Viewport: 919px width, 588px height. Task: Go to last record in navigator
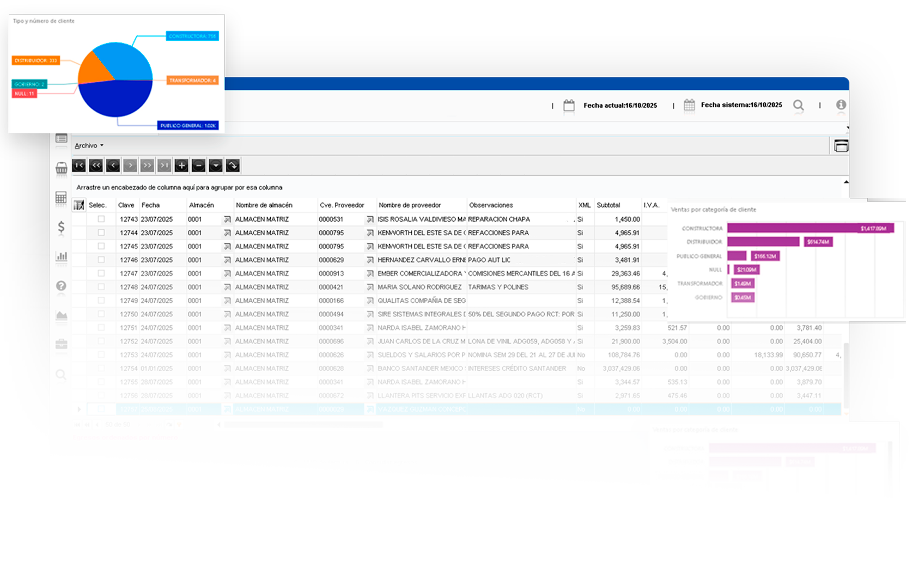click(165, 166)
